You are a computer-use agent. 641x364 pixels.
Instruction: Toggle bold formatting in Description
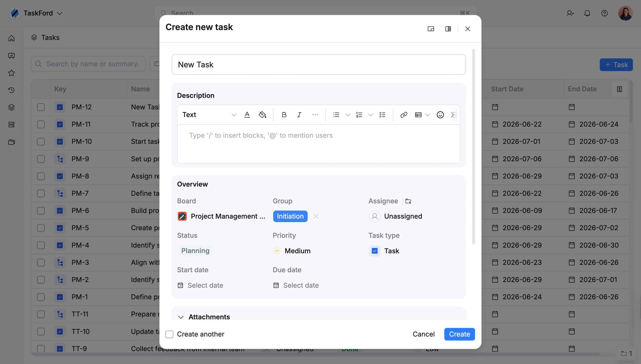284,115
